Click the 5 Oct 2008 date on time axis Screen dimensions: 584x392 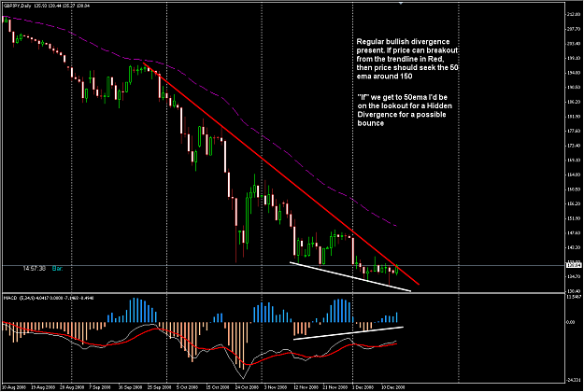coord(188,387)
